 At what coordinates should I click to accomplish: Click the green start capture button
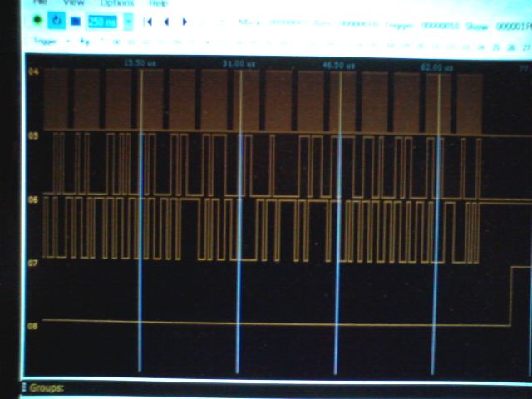(37, 21)
